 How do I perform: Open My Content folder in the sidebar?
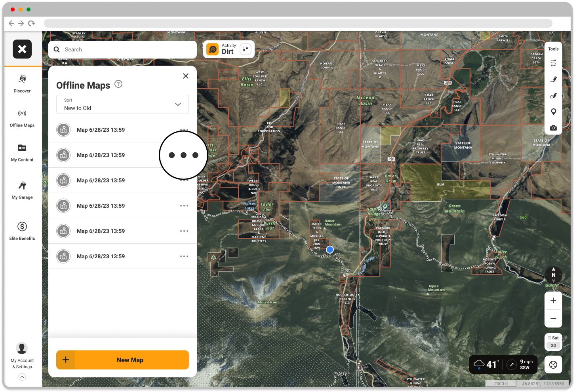[22, 153]
